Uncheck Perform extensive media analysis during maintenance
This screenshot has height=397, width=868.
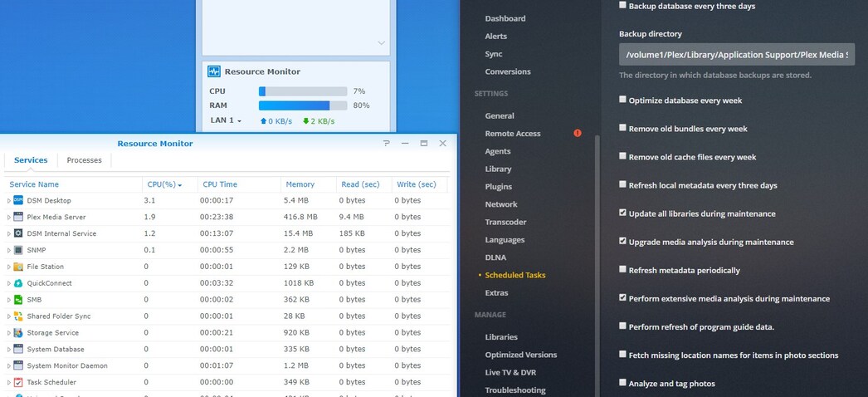[622, 298]
